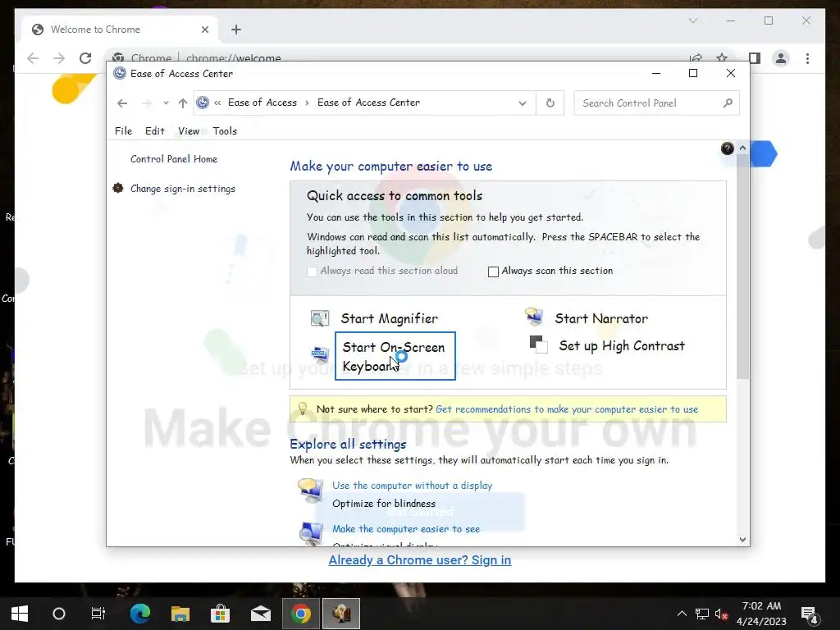Go back in Ease of Access window
This screenshot has height=630, width=840.
pyautogui.click(x=122, y=103)
